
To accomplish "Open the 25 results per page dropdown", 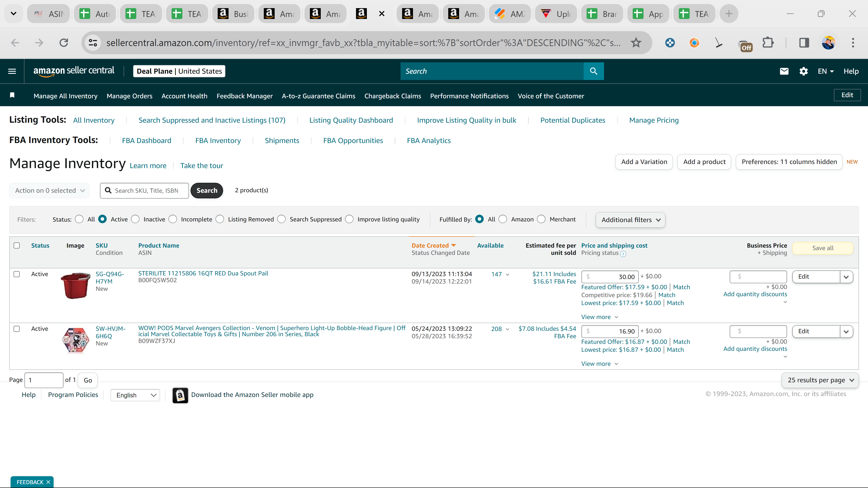I will tap(820, 380).
